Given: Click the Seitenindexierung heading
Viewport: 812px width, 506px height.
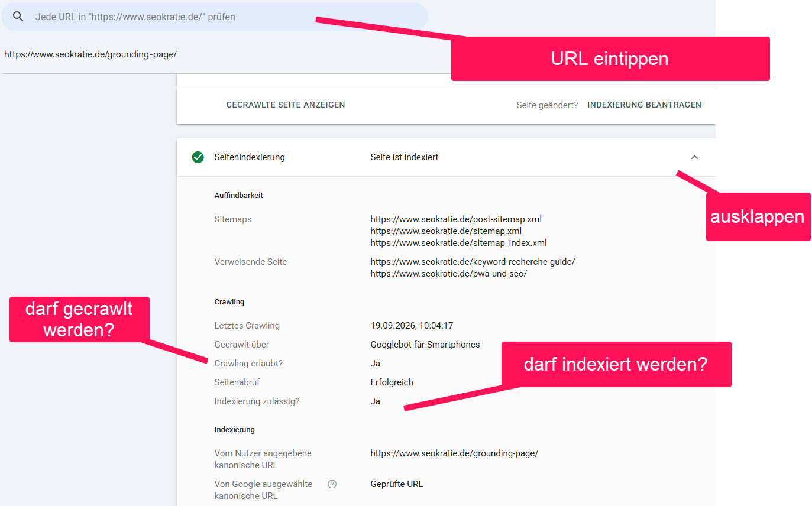Looking at the screenshot, I should pyautogui.click(x=250, y=157).
